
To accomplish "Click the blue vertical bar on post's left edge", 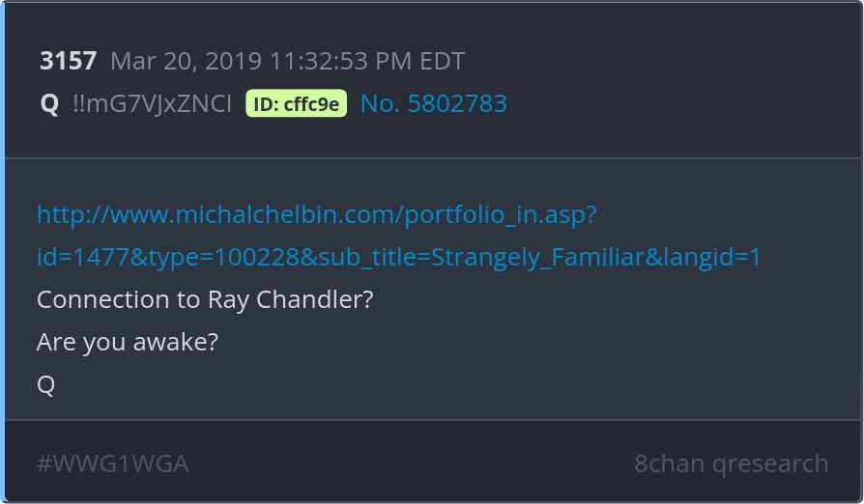I will point(2,252).
